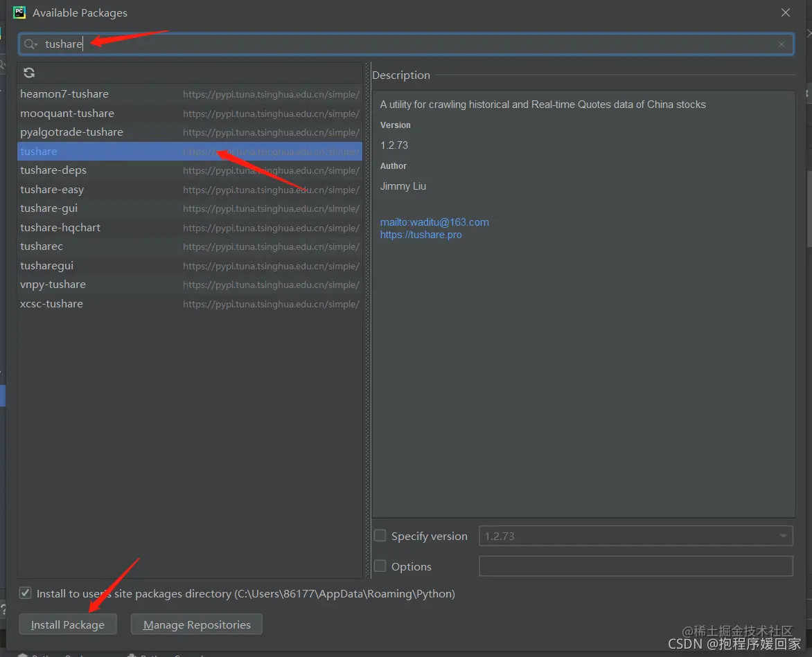Click the package description about China stocks
Image resolution: width=812 pixels, height=657 pixels.
pos(542,105)
